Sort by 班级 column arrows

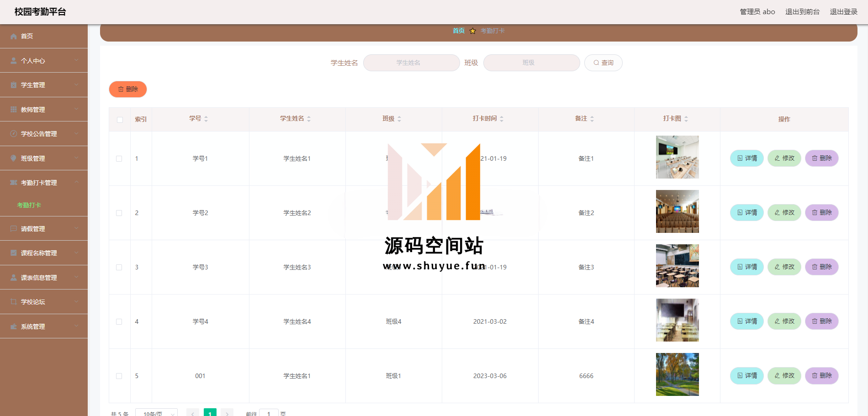point(399,119)
